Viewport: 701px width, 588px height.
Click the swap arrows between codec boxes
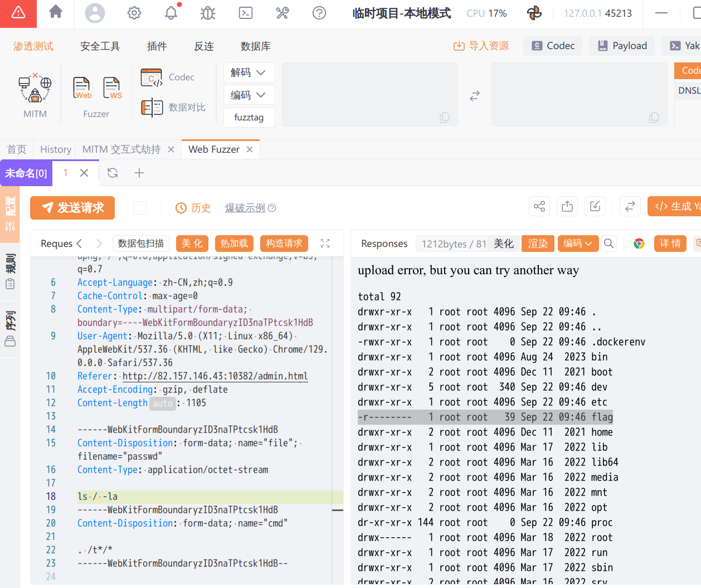pyautogui.click(x=475, y=96)
